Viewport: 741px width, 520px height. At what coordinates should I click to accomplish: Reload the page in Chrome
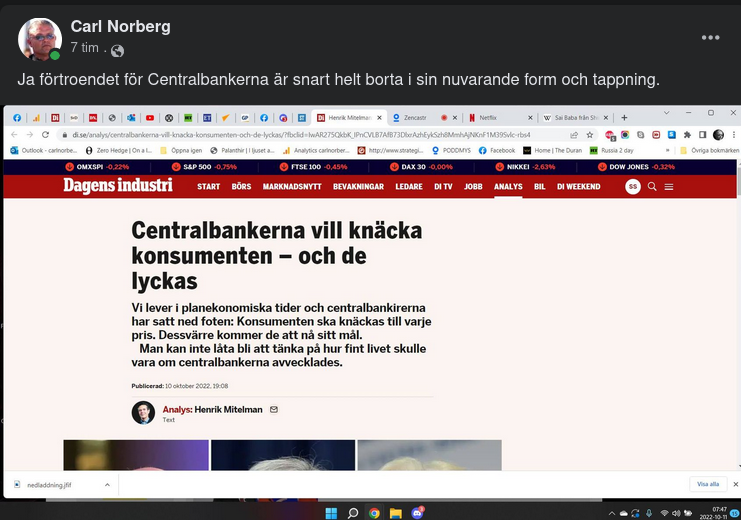(x=45, y=135)
